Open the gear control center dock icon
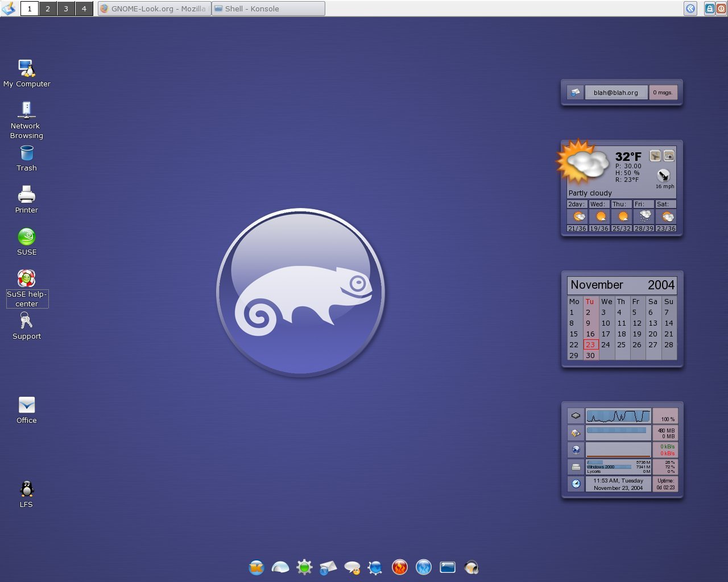 (x=304, y=567)
